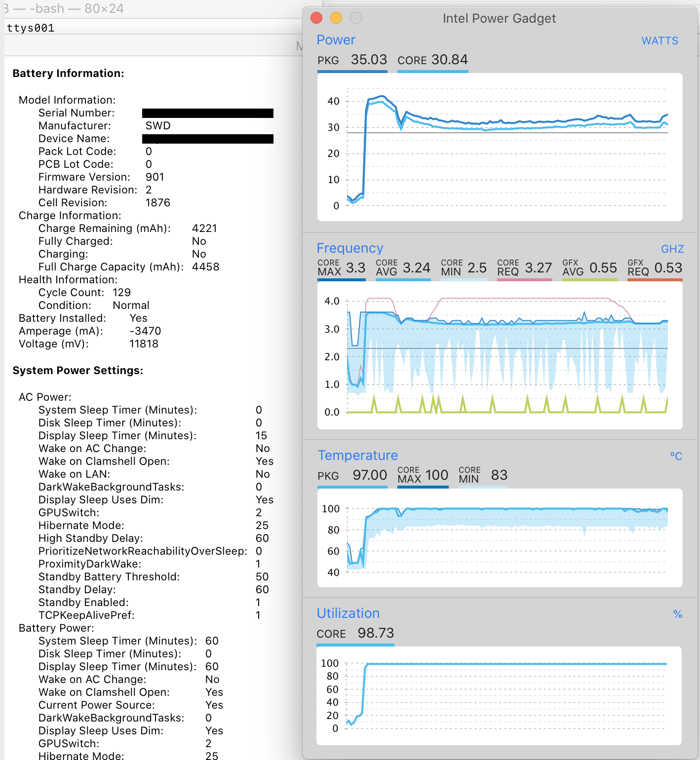The width and height of the screenshot is (700, 760).
Task: Select GFX REQ frequency value 0.53
Action: 668,268
